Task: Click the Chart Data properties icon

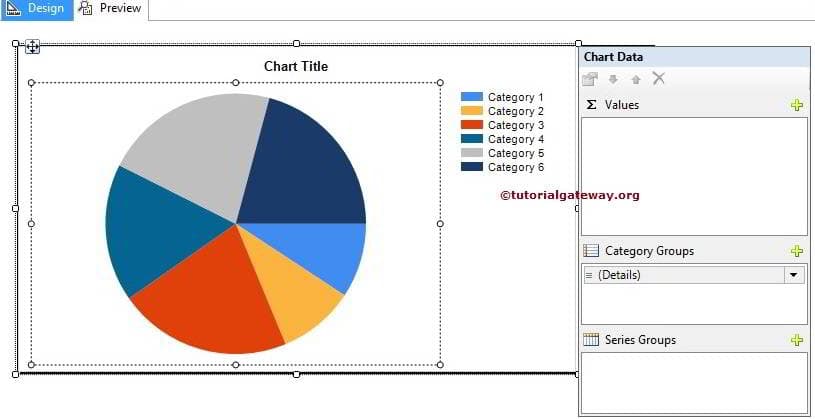Action: coord(590,79)
